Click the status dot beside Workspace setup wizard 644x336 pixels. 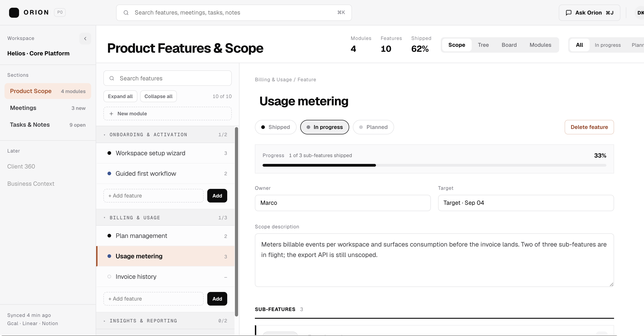[x=109, y=153]
